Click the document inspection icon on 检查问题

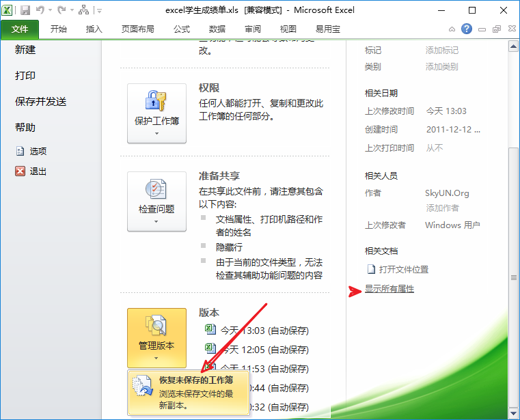156,188
